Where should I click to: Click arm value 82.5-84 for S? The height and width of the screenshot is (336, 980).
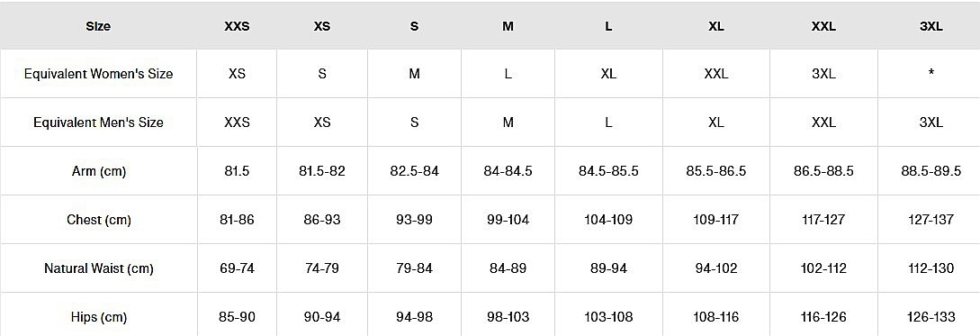click(414, 171)
